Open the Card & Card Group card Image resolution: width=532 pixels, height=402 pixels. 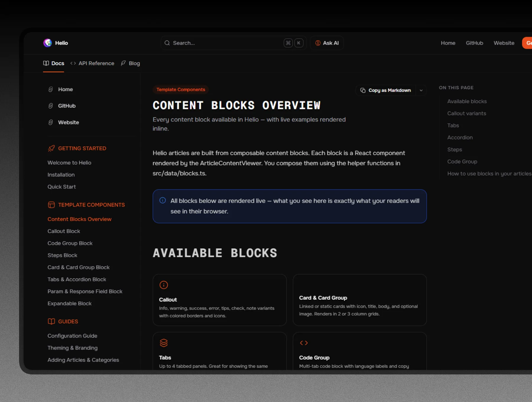tap(360, 300)
